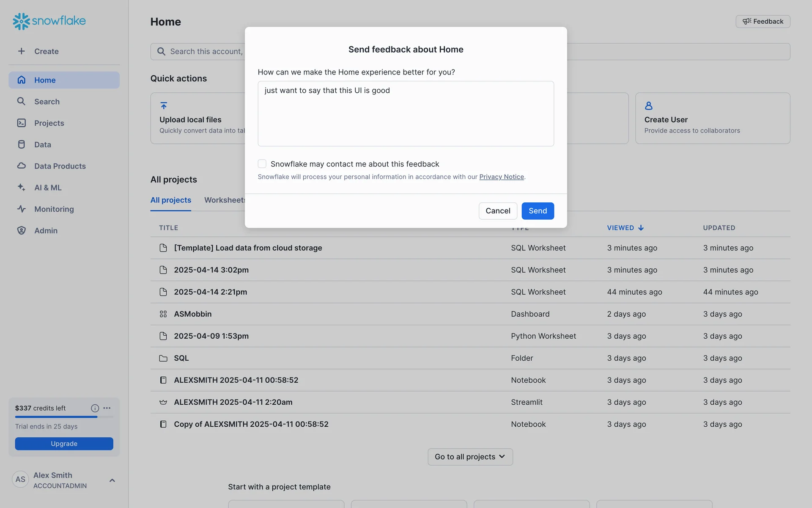The image size is (812, 508).
Task: Click the credits info circle icon
Action: pos(95,408)
